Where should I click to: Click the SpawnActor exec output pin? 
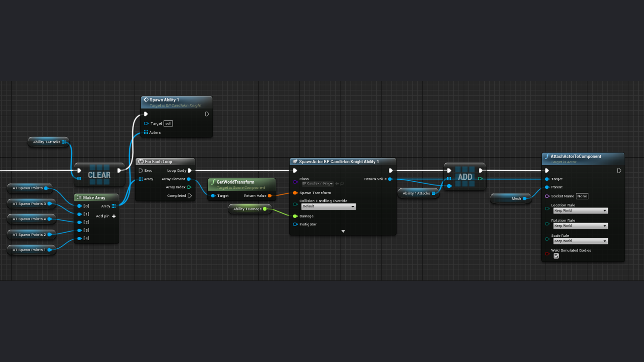pos(391,171)
